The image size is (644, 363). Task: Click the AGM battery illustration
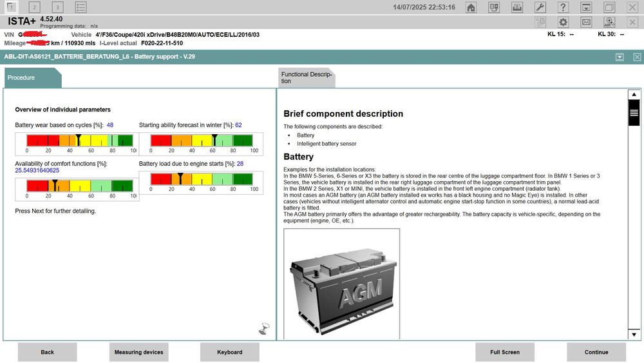[342, 284]
